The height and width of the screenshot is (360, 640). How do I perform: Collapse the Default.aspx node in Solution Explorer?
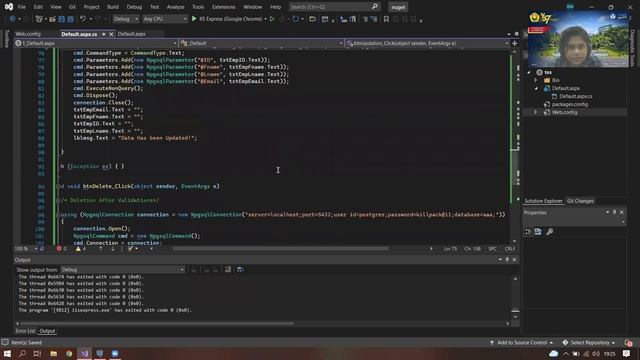click(536, 88)
